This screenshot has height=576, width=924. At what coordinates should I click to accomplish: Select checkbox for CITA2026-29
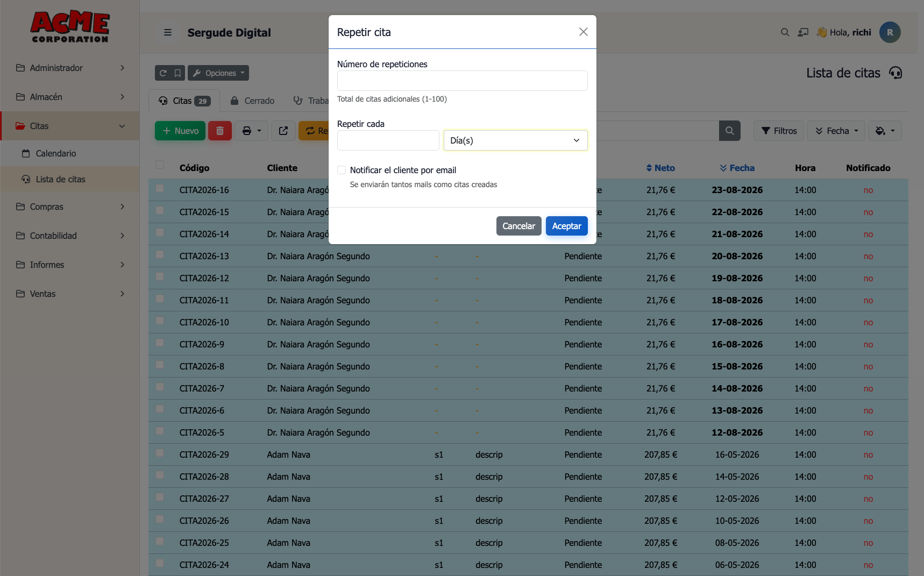tap(160, 453)
